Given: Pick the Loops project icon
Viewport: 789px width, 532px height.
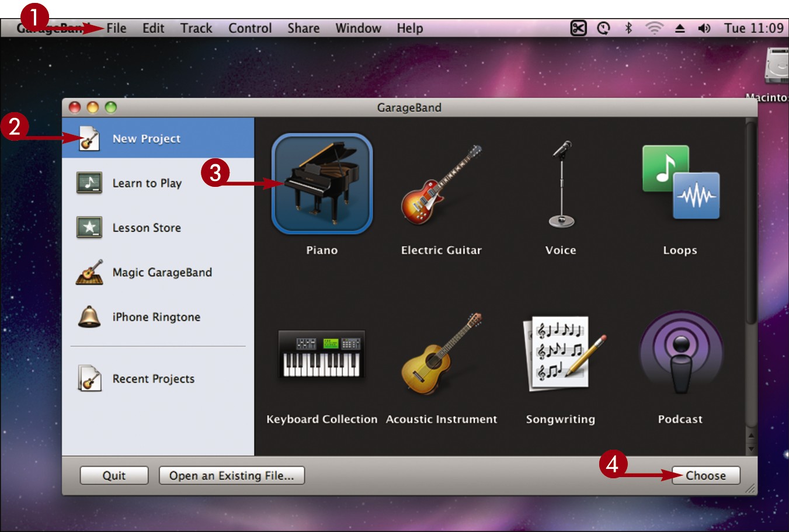Looking at the screenshot, I should click(x=681, y=182).
